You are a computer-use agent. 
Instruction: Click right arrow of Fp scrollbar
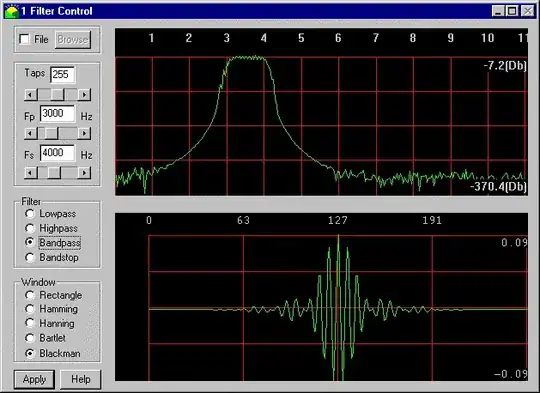tap(84, 133)
